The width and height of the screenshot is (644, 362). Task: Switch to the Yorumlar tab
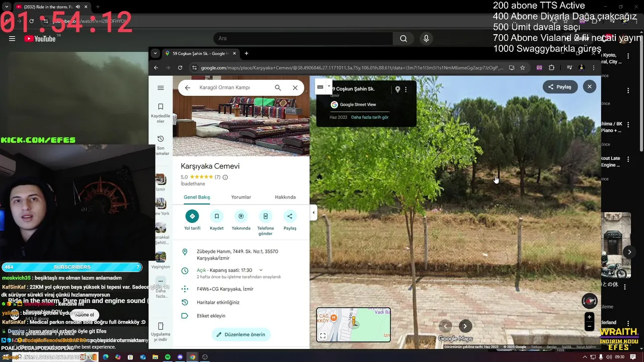[x=241, y=197]
